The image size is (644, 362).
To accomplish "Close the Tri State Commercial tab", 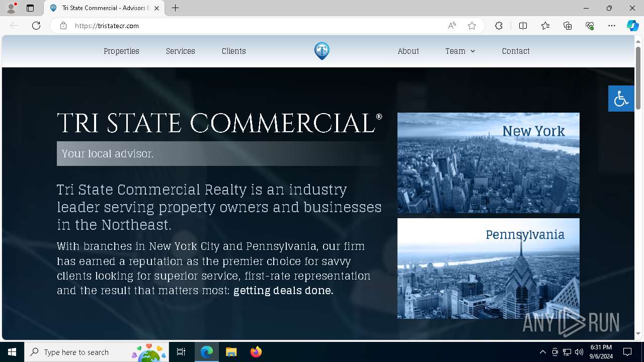I will (x=156, y=8).
